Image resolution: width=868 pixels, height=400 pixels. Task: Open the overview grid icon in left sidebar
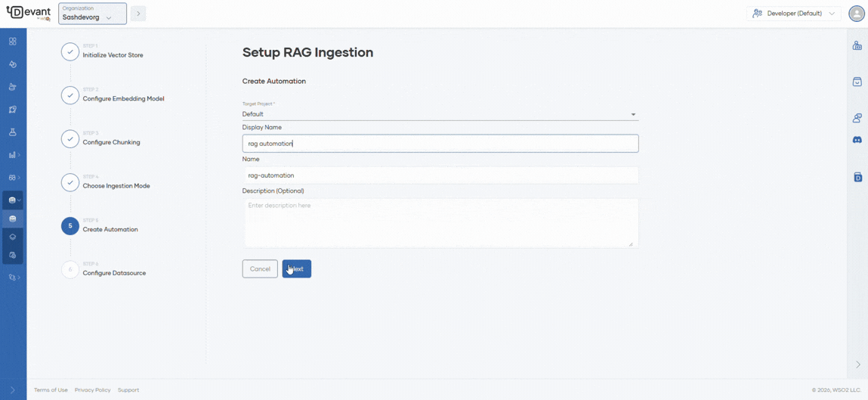tap(13, 42)
